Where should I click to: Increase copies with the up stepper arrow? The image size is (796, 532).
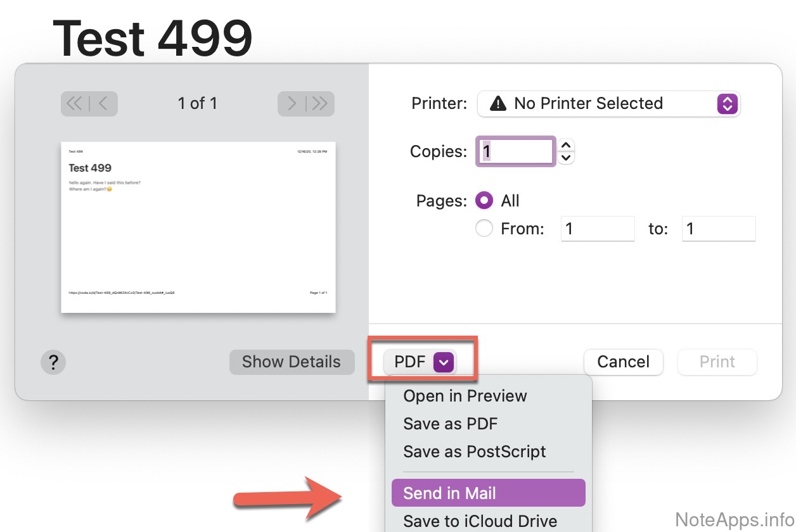coord(567,145)
